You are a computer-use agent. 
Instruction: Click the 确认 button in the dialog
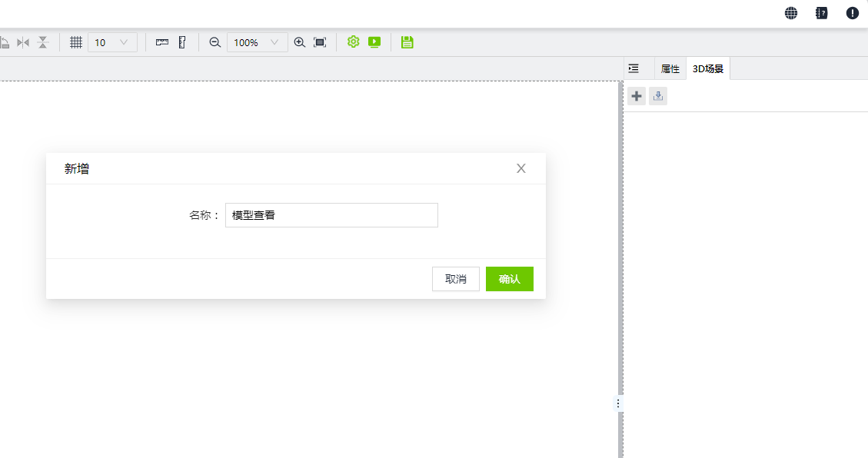tap(509, 279)
